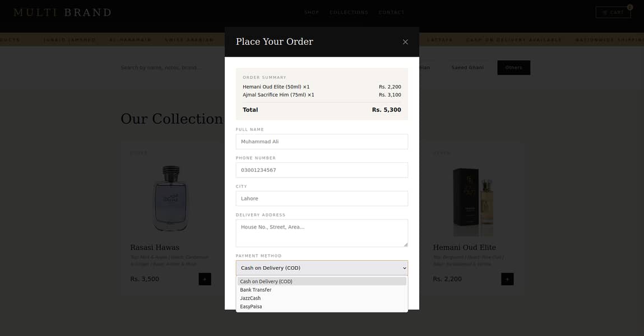Click the Multi Brand logo
This screenshot has height=336, width=644.
click(62, 12)
